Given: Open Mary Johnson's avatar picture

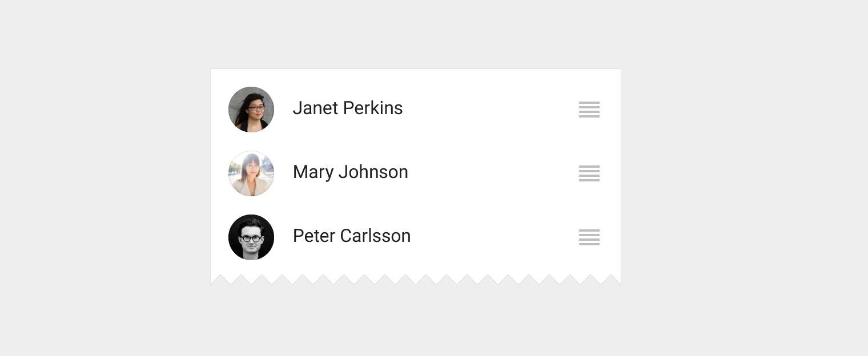Looking at the screenshot, I should pyautogui.click(x=251, y=173).
